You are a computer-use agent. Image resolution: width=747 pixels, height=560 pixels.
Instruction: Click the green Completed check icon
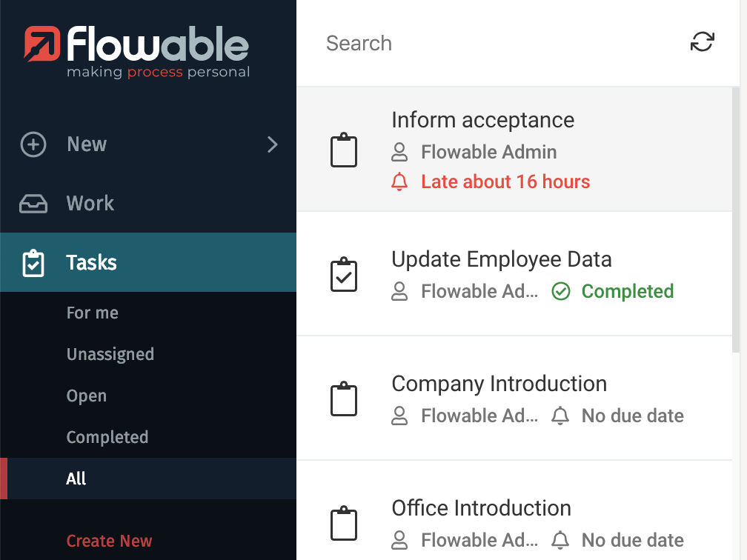(561, 291)
